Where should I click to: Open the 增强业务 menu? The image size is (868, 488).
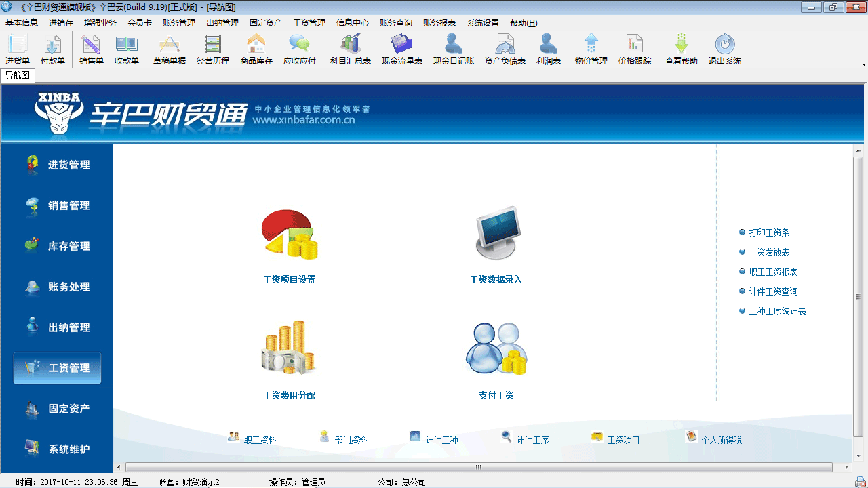pyautogui.click(x=100, y=22)
